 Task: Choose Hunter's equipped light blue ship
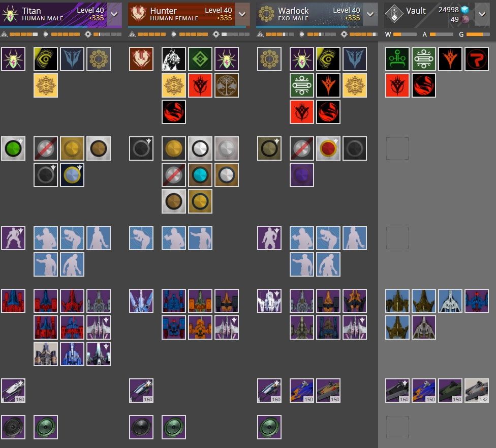coord(141,301)
